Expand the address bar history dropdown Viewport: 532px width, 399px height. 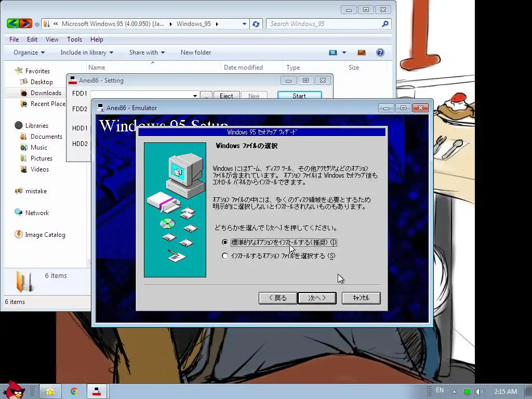click(244, 24)
